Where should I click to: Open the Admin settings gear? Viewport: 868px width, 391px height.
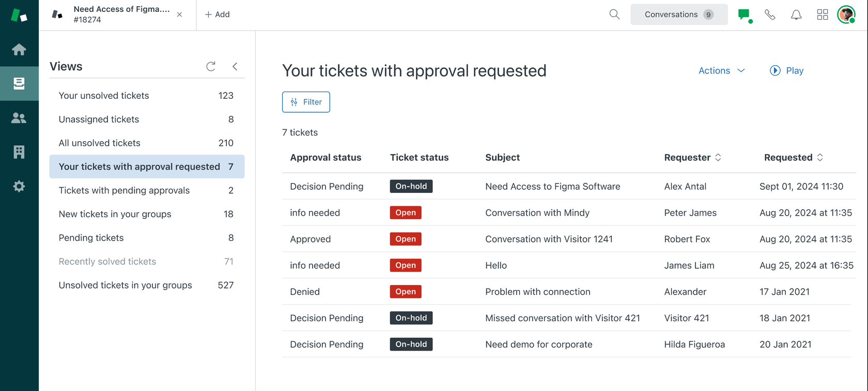click(19, 186)
